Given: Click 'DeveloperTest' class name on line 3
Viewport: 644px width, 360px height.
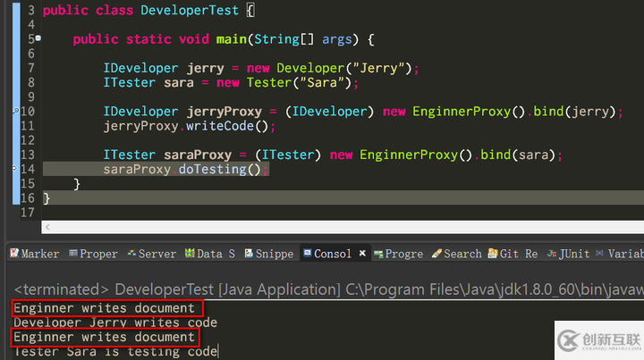Looking at the screenshot, I should tap(190, 10).
